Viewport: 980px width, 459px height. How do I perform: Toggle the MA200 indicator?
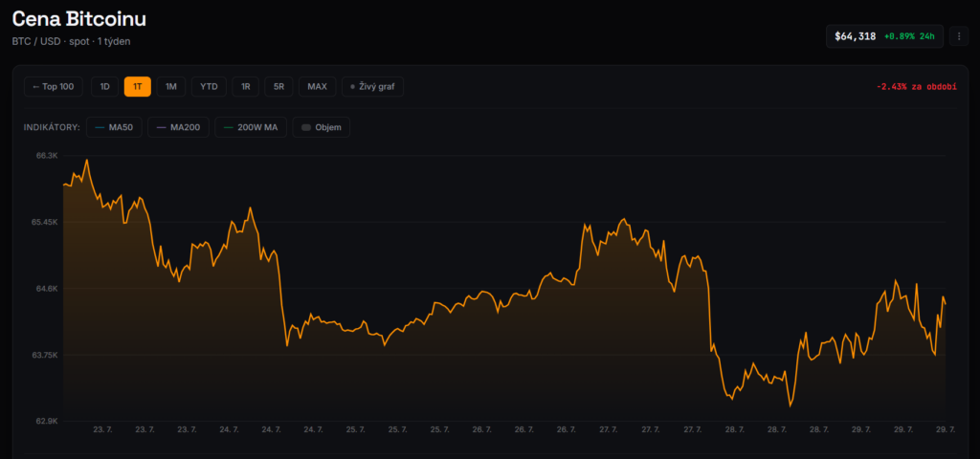(x=178, y=127)
